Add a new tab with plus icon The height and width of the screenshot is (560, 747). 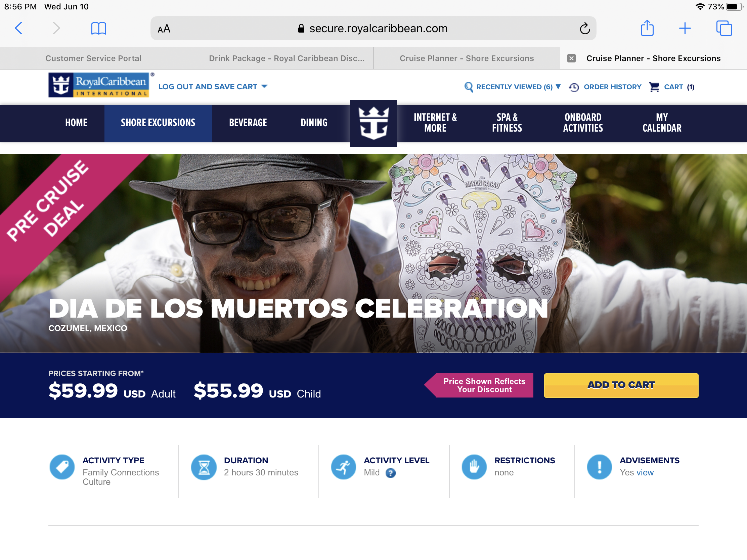tap(685, 28)
